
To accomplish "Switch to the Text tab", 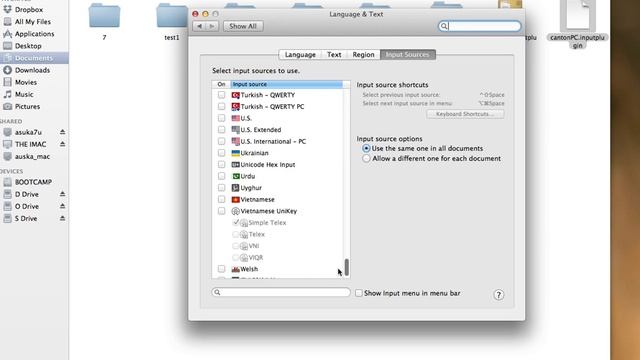I will pyautogui.click(x=334, y=55).
